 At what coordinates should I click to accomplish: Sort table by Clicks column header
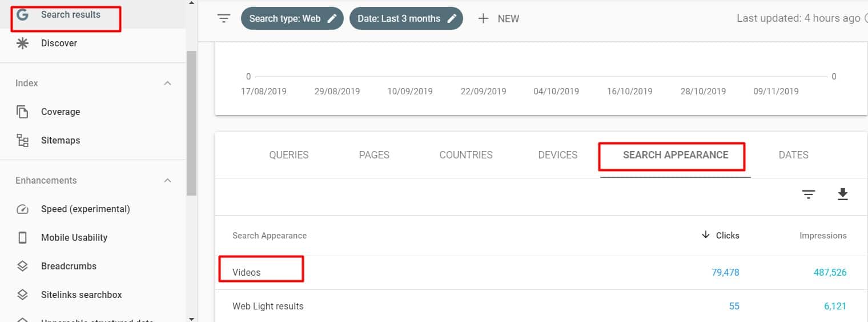pos(721,236)
